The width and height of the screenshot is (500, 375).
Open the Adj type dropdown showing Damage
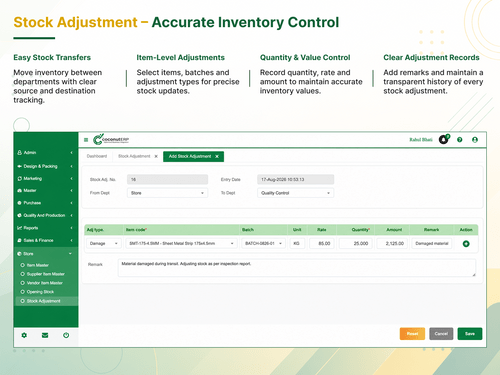pyautogui.click(x=104, y=244)
